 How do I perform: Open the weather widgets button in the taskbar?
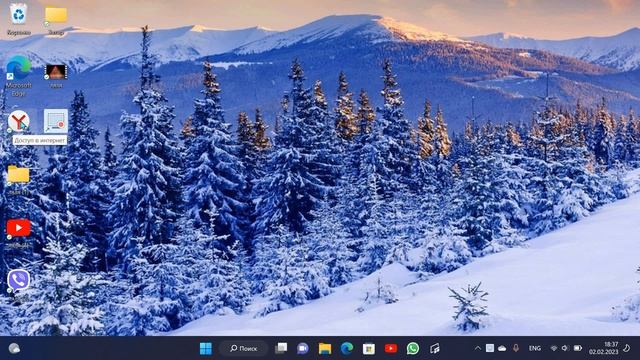pos(14,348)
